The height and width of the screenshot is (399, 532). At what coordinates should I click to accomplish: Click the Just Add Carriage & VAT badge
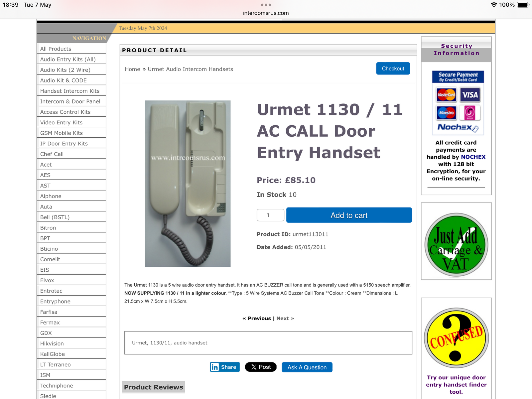[456, 245]
